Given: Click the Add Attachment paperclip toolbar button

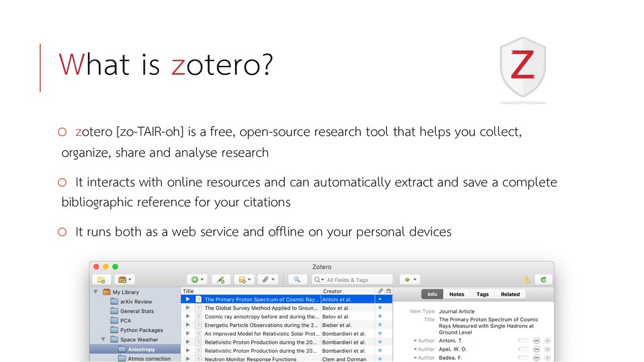Looking at the screenshot, I should 268,280.
